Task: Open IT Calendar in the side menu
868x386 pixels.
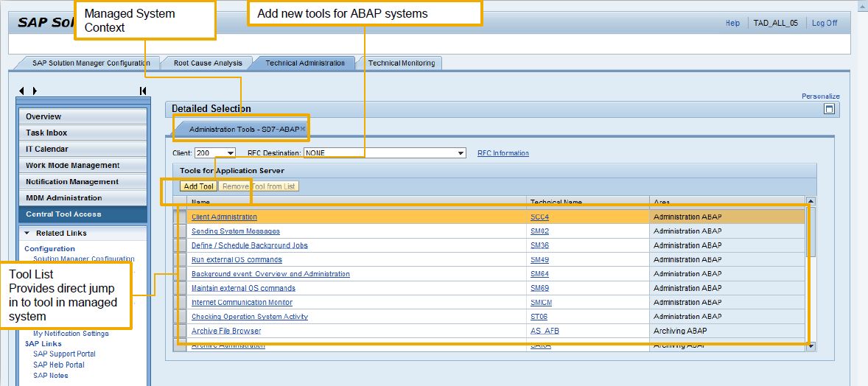Action: pyautogui.click(x=83, y=149)
